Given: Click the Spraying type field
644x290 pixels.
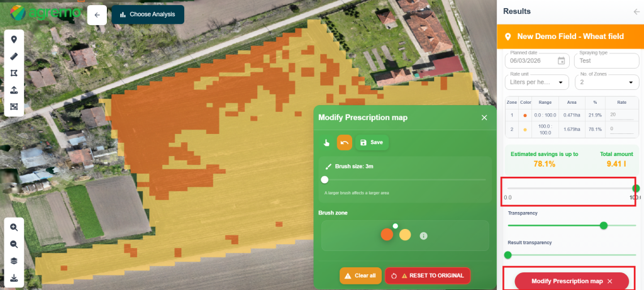Looking at the screenshot, I should pyautogui.click(x=607, y=61).
